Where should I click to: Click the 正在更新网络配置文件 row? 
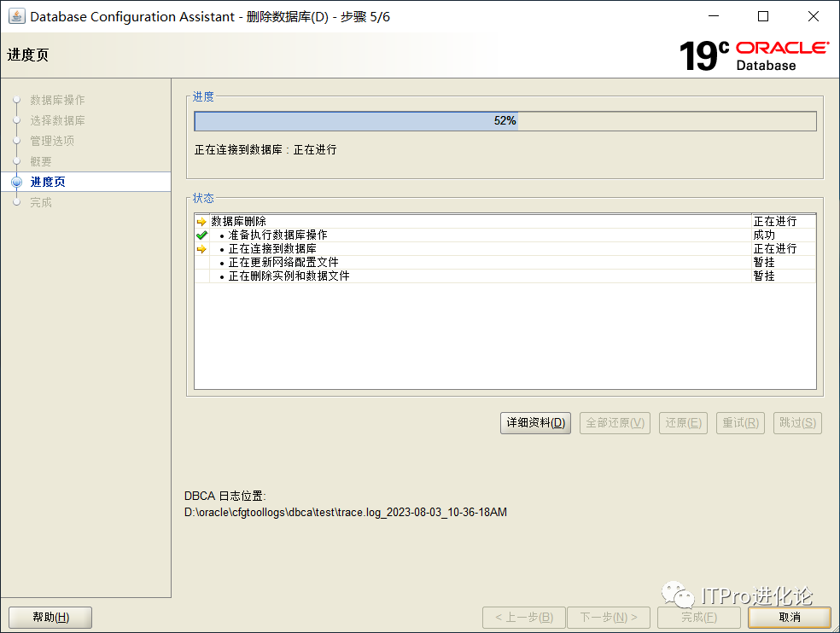283,263
